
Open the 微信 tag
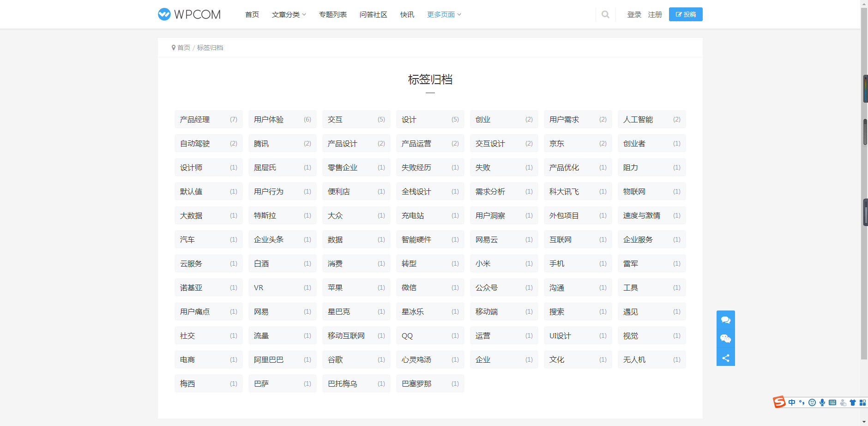click(x=430, y=287)
